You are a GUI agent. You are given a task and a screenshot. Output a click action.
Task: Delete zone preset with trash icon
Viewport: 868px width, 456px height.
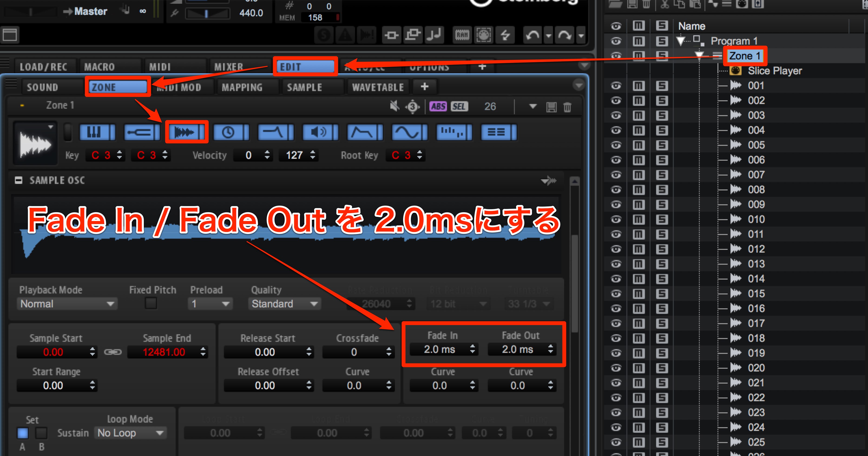567,107
